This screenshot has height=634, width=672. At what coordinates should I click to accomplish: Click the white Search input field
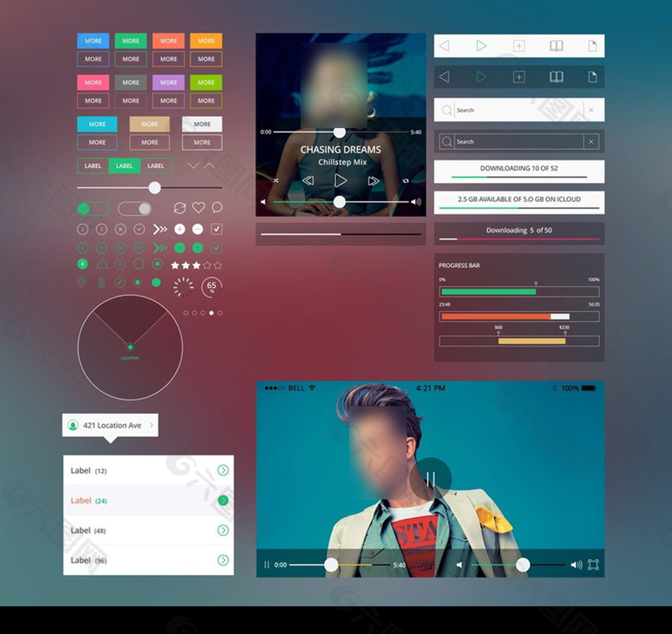[519, 110]
